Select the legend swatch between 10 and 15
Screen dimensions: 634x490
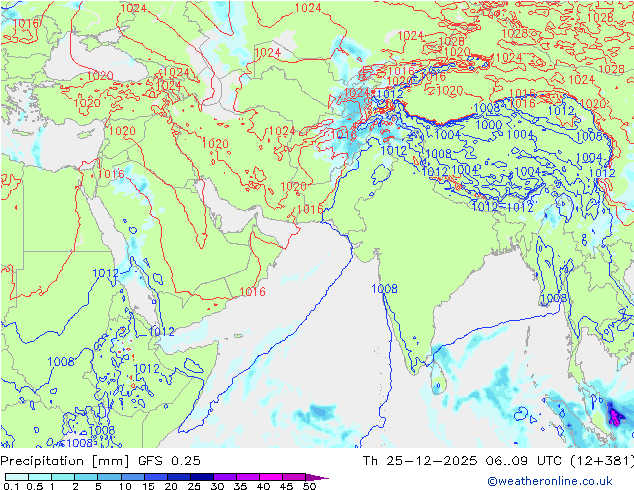coord(132,477)
